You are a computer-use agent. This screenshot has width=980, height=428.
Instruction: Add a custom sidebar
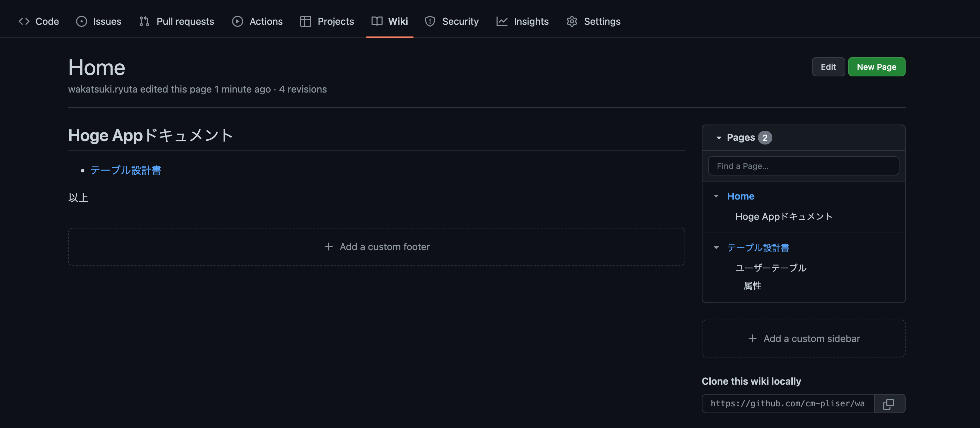(x=803, y=339)
